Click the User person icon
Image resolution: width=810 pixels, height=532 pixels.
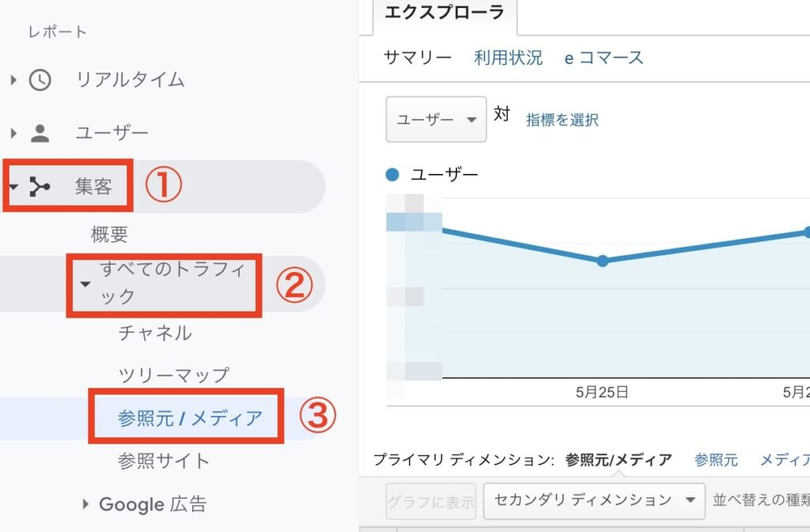click(40, 133)
